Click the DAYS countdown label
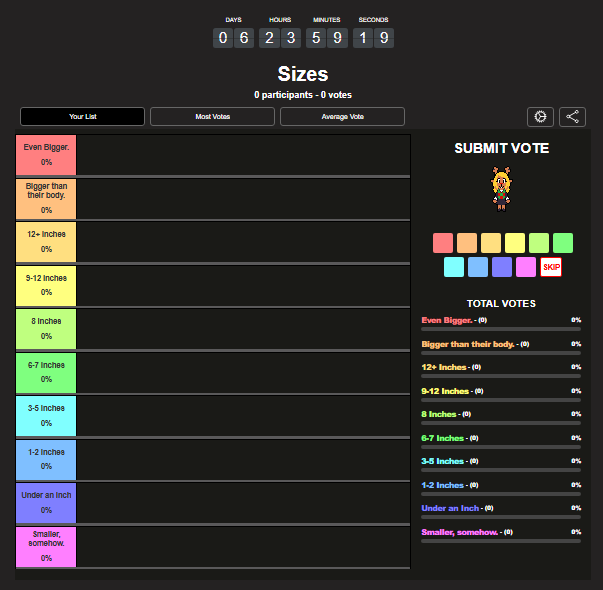Image resolution: width=603 pixels, height=590 pixels. 233,20
